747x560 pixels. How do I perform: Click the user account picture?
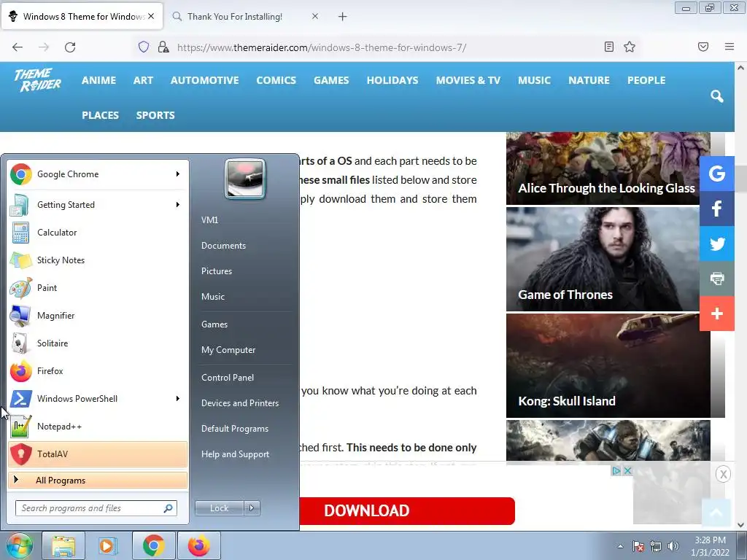(245, 179)
